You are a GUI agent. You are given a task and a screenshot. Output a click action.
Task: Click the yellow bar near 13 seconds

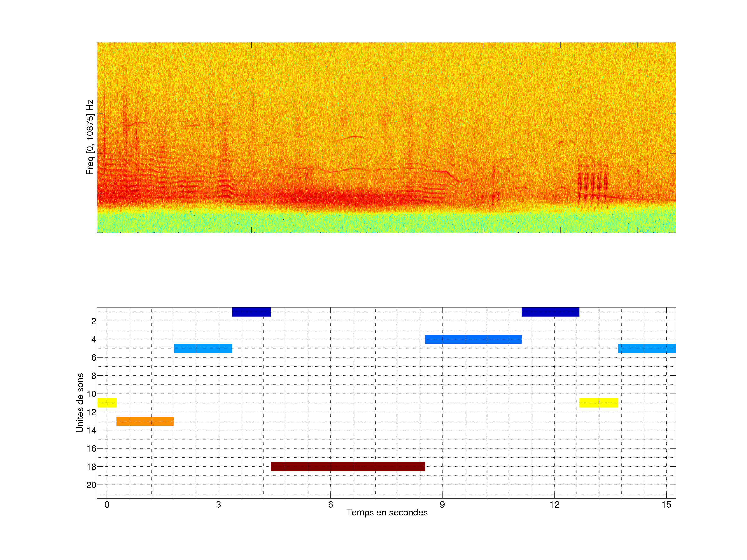(x=598, y=403)
